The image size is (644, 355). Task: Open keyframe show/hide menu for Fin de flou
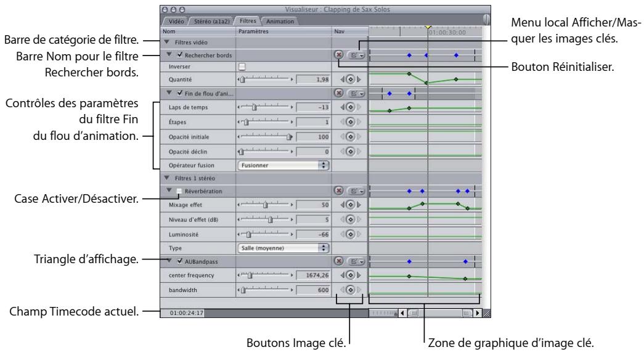[356, 94]
